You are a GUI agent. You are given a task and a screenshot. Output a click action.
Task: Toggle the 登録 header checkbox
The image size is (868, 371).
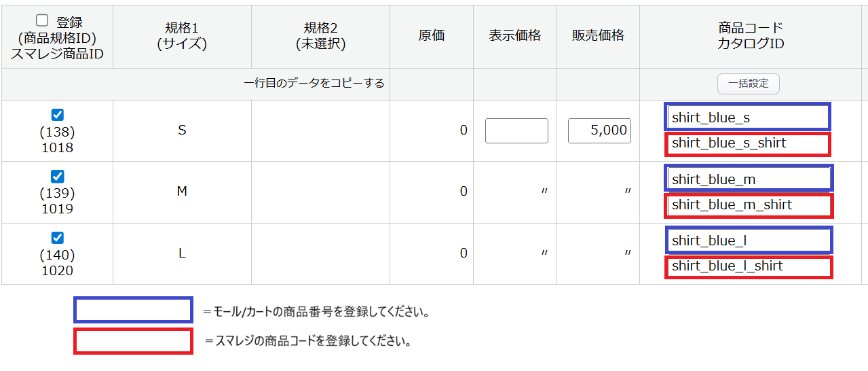(42, 20)
